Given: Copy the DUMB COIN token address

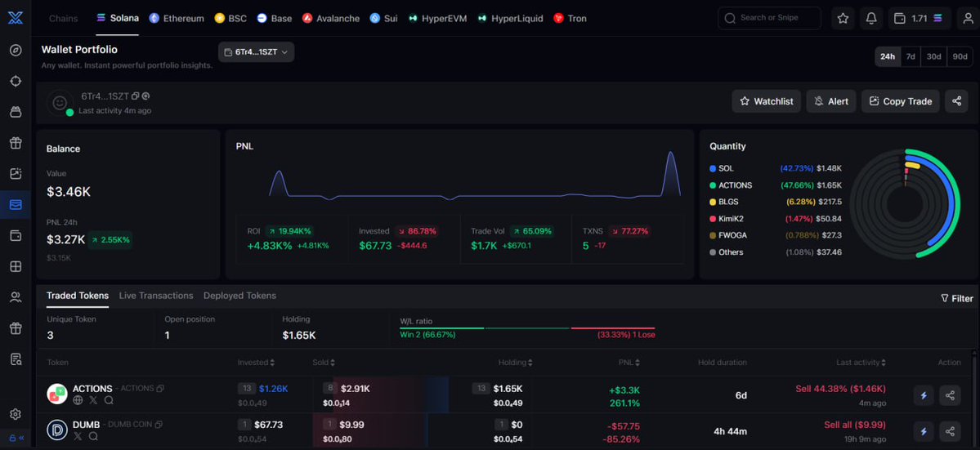Looking at the screenshot, I should pyautogui.click(x=159, y=425).
